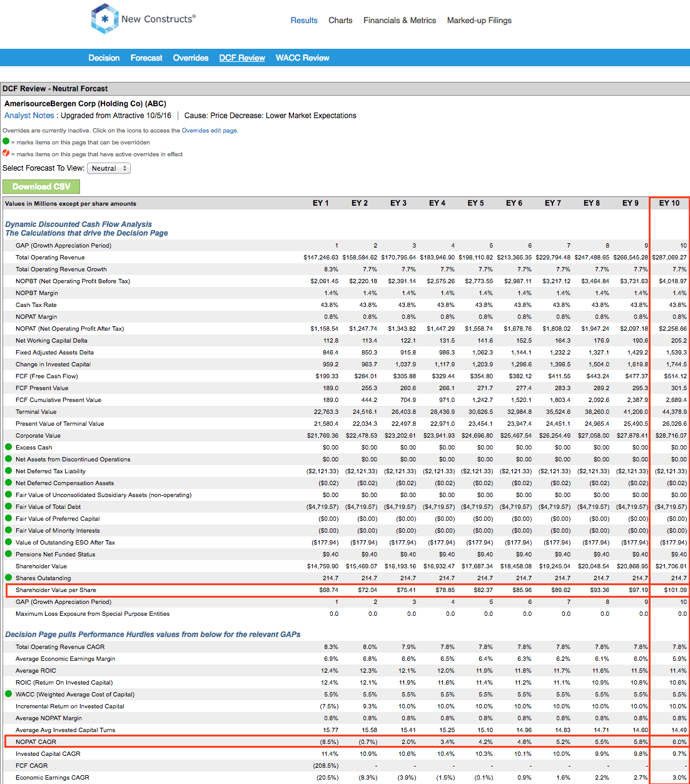The image size is (690, 784).
Task: Click the Dynamic Discounted Cash Flow Analysis heading
Action: [78, 224]
